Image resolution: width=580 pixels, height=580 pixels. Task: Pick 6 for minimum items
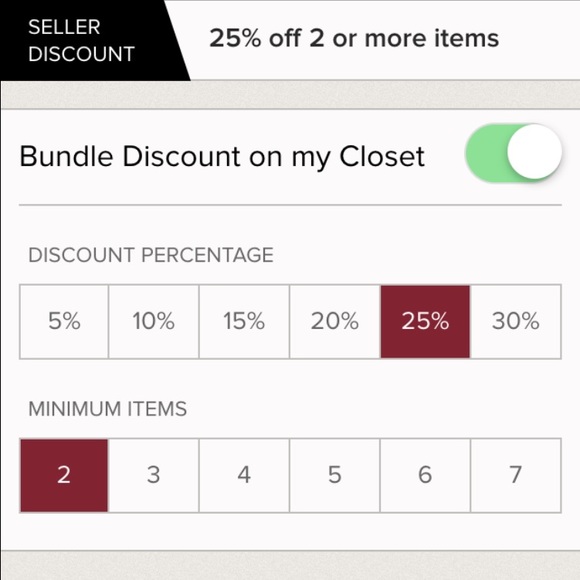click(x=425, y=475)
